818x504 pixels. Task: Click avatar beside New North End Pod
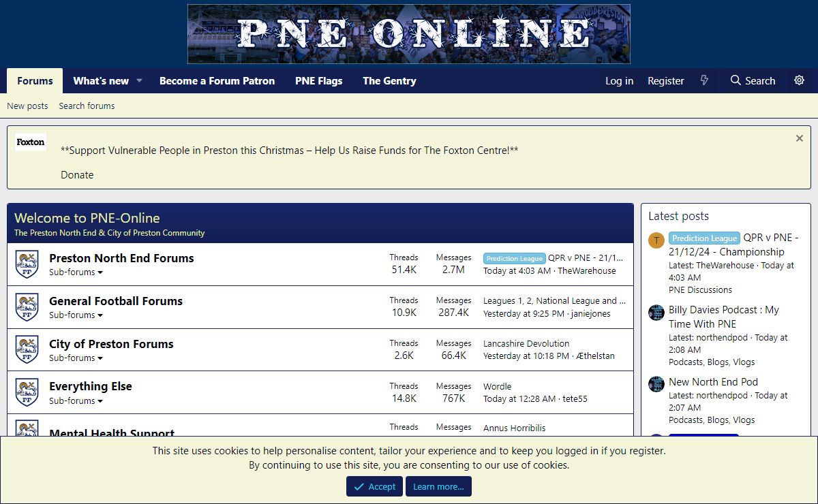(x=656, y=383)
